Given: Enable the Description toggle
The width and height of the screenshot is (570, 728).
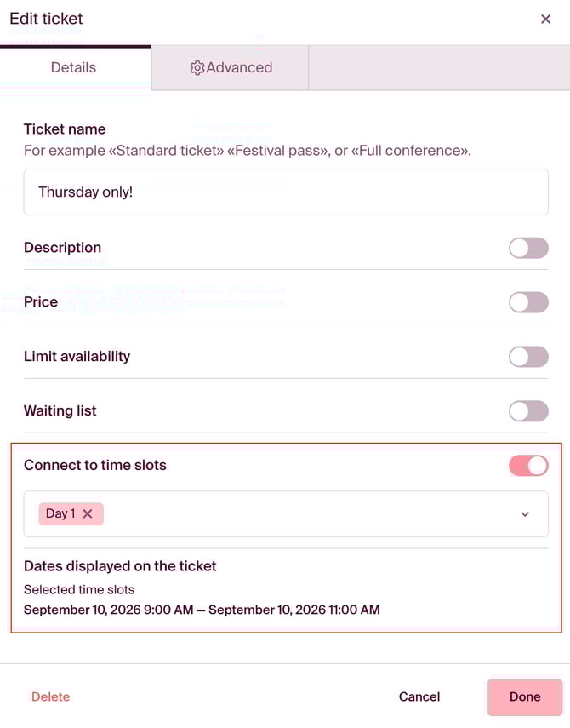Looking at the screenshot, I should (x=528, y=248).
